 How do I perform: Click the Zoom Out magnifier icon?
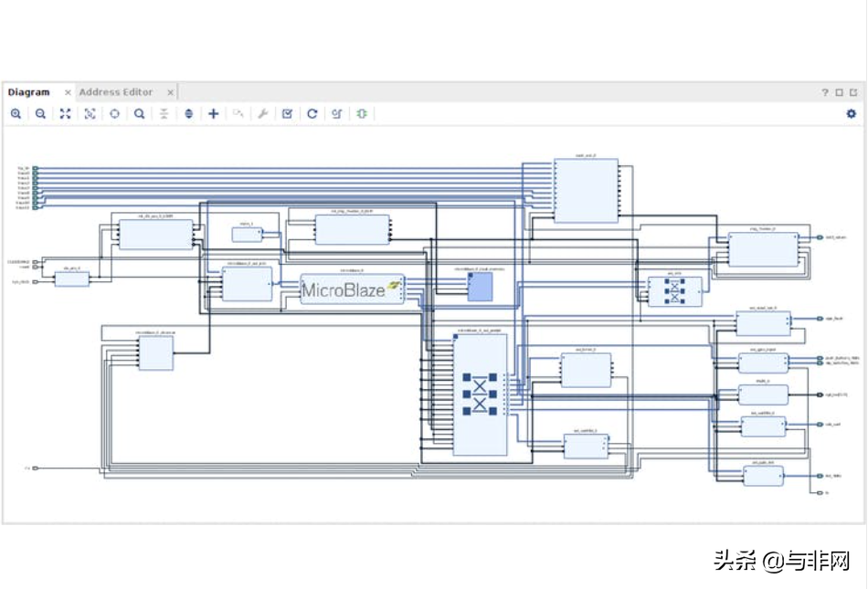click(40, 114)
